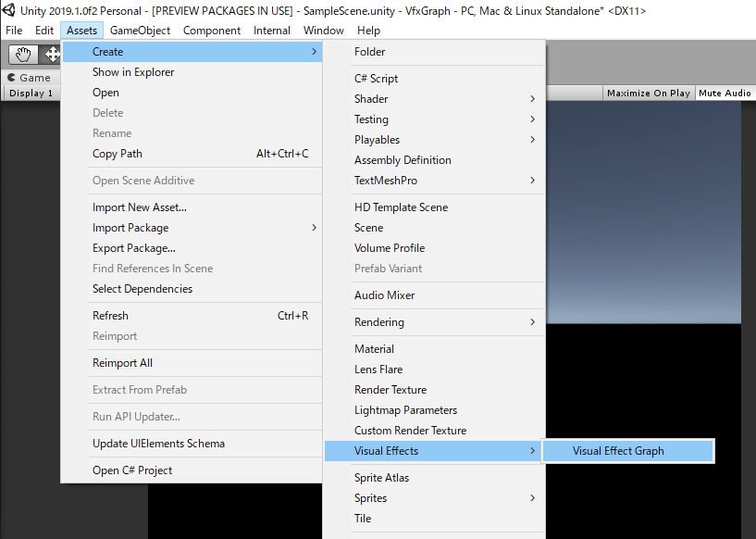Screen dimensions: 756x539
Task: Expand the Rendering submenu
Action: [435, 322]
